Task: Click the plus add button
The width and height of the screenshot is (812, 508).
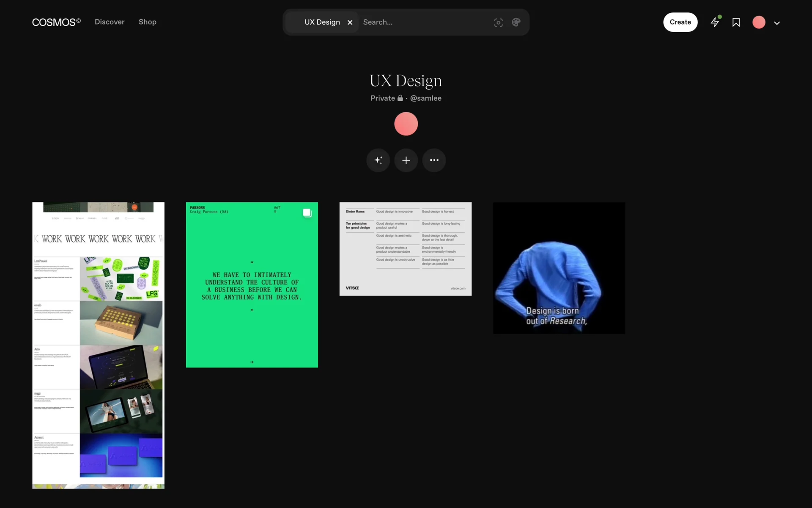Action: tap(406, 160)
